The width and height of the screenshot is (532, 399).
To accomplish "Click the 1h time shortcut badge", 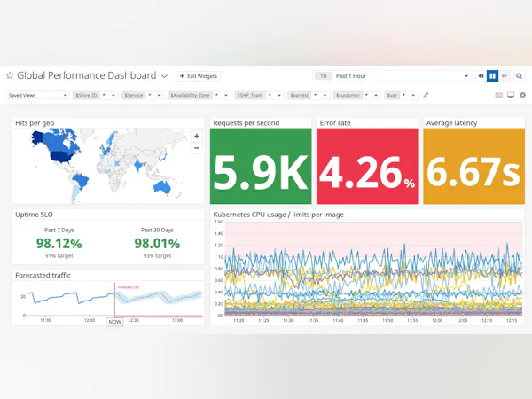I will (x=324, y=76).
